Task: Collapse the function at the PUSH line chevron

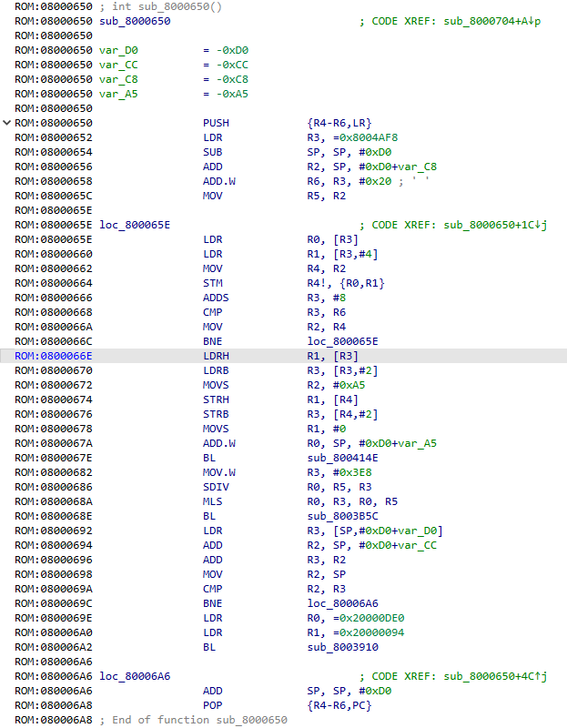Action: [x=7, y=122]
